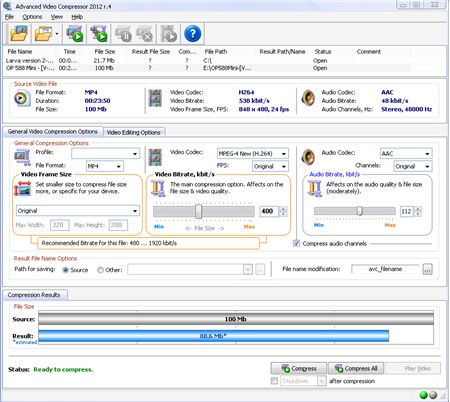Click the Video Bitrate value stepper arrows
450x402 pixels.
(x=283, y=211)
